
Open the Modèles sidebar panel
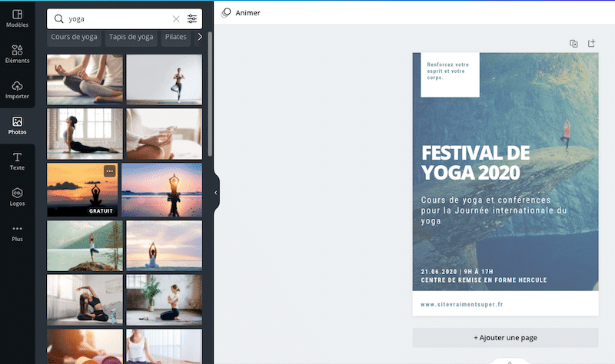[17, 18]
